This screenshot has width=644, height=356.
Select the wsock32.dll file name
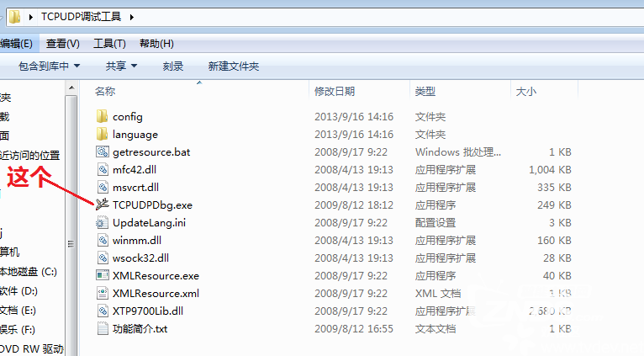point(141,258)
